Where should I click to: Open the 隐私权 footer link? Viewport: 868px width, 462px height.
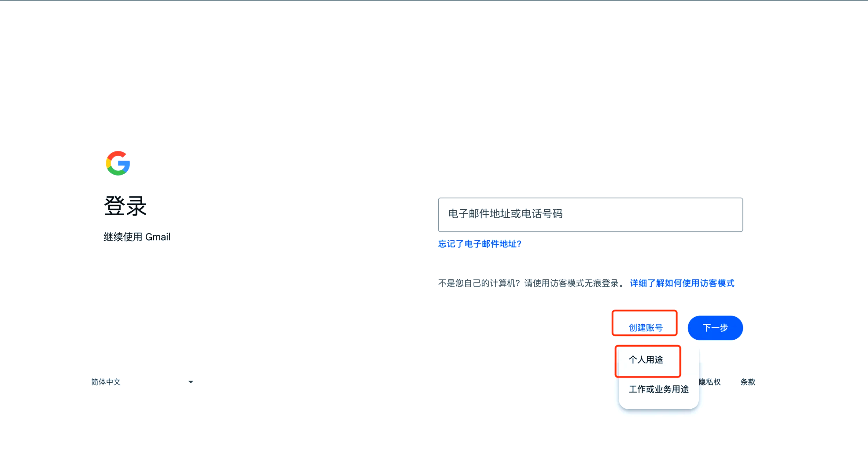(x=709, y=382)
